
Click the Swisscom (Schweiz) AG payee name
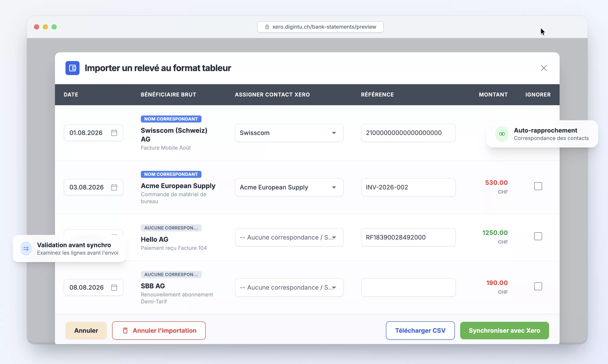click(x=174, y=135)
